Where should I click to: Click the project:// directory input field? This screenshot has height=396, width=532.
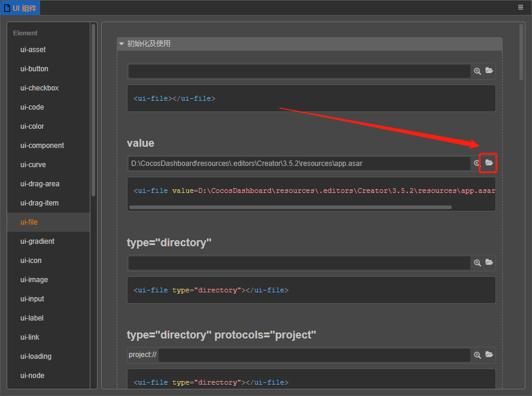(x=314, y=355)
